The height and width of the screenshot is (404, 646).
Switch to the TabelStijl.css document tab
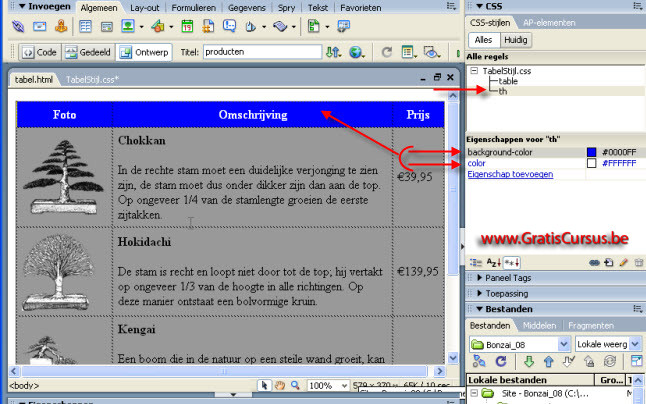(92, 79)
